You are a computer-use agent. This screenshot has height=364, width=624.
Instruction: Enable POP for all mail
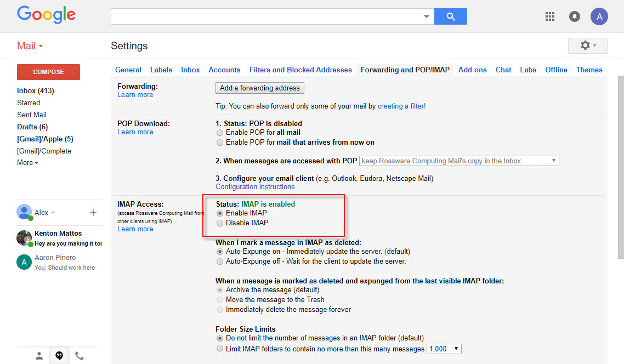pyautogui.click(x=220, y=133)
